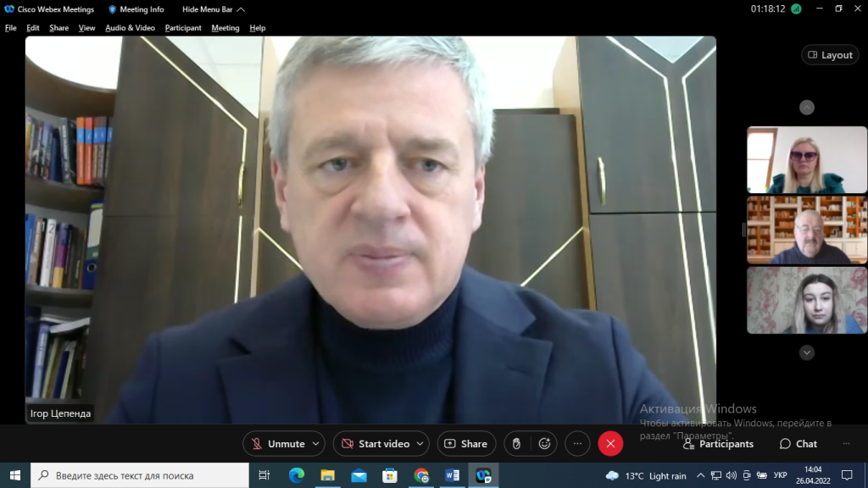
Task: Select the woman with sunglasses video thumbnail
Action: coord(806,160)
